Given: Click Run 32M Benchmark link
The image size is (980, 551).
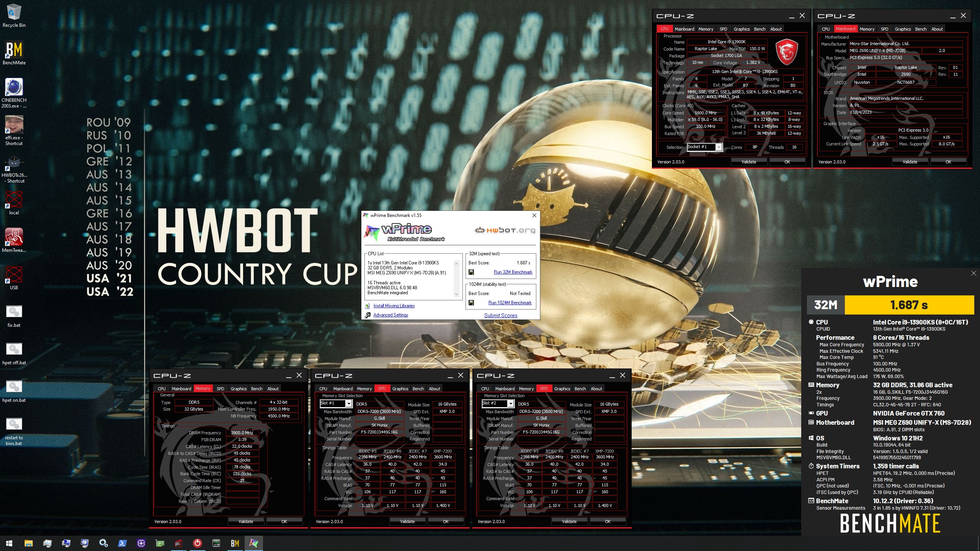Looking at the screenshot, I should (513, 272).
